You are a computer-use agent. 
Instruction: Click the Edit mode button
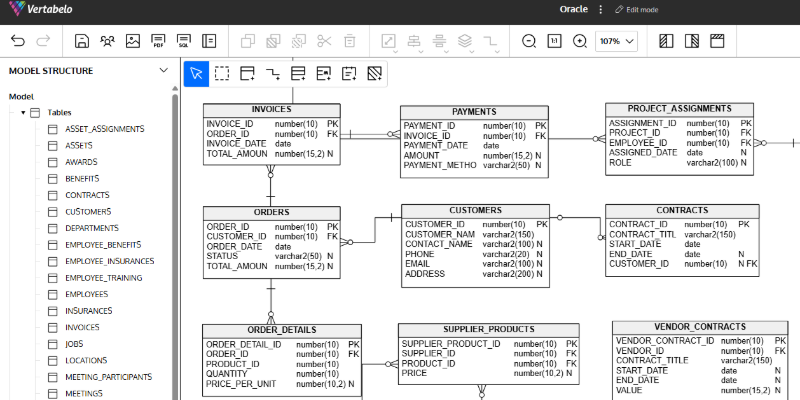[637, 9]
